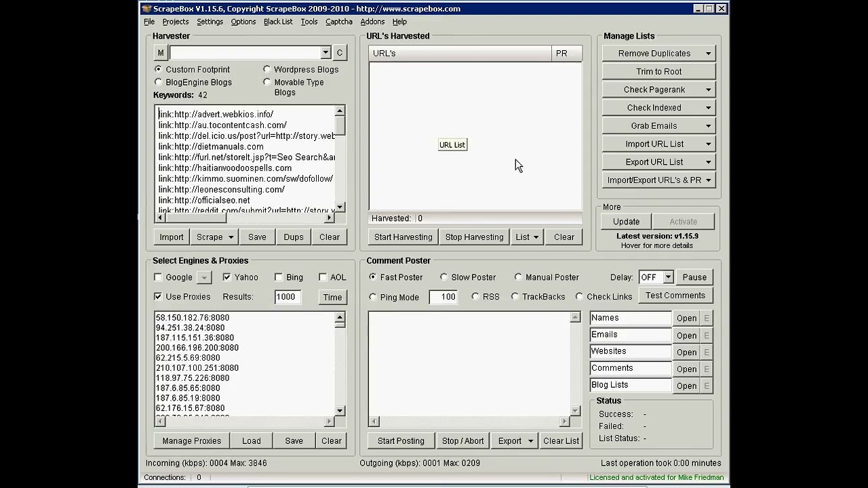Click the ScrapeBox title bar icon

(146, 9)
